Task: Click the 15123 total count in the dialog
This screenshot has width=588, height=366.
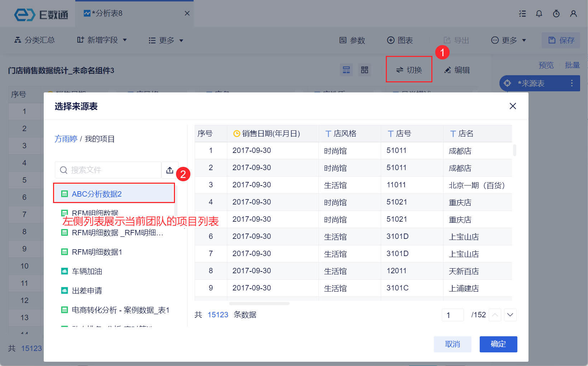Action: coord(218,315)
